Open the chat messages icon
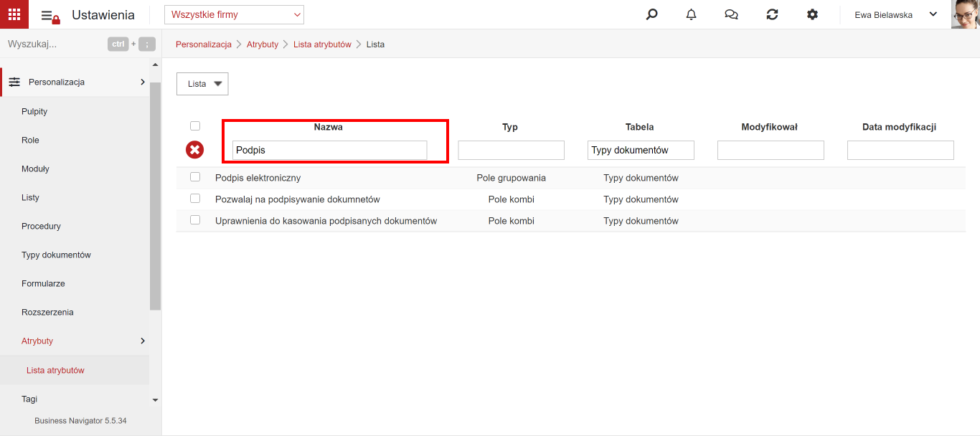This screenshot has width=980, height=436. coord(732,14)
